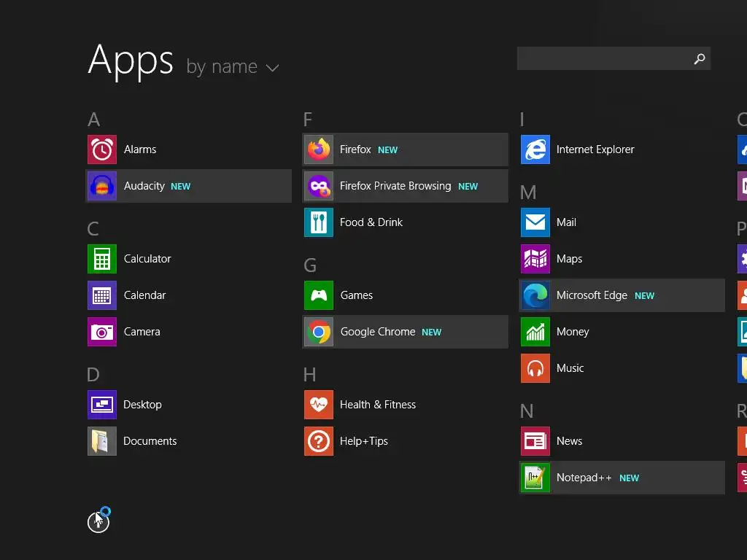Launch the Games controller icon
Image resolution: width=747 pixels, height=560 pixels.
(x=319, y=295)
